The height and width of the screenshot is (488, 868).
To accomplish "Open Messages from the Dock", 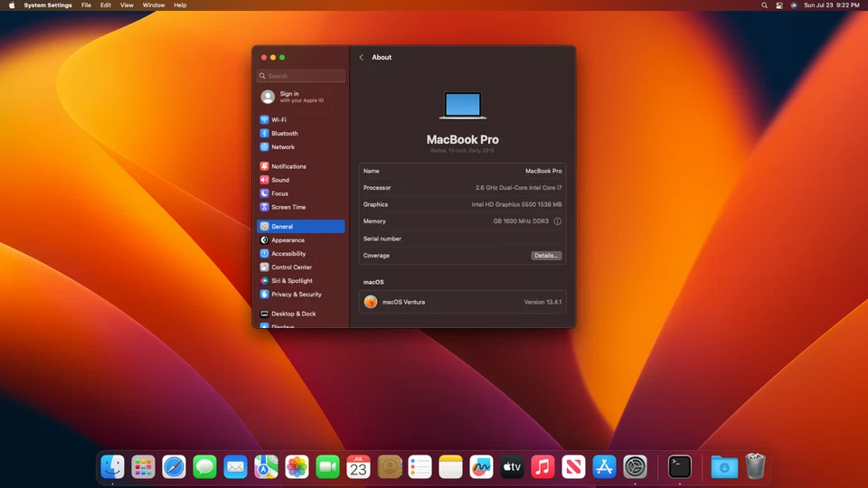I will [x=205, y=467].
